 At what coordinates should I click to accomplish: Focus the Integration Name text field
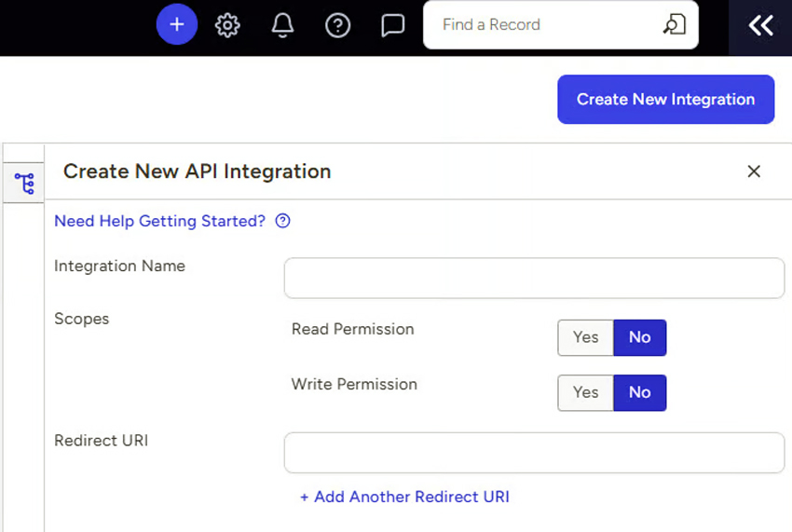(x=534, y=279)
